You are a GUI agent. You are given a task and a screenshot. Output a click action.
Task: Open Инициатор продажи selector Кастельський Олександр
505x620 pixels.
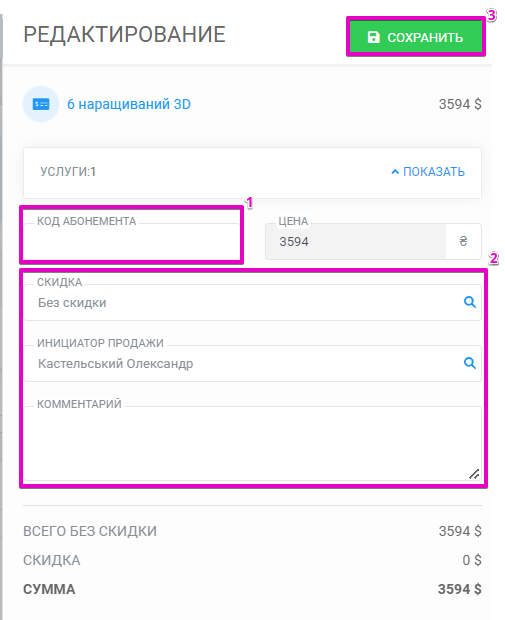coord(252,363)
